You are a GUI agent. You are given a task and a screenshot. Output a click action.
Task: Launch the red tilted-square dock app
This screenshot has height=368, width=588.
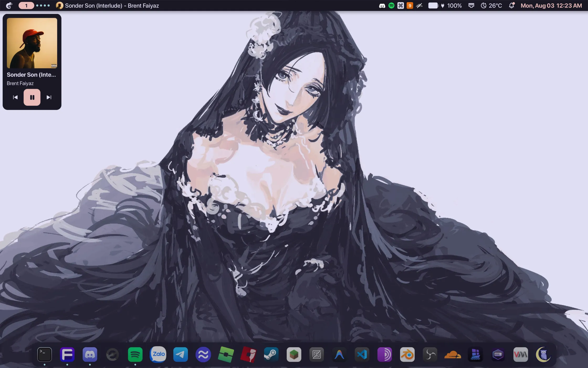click(249, 355)
